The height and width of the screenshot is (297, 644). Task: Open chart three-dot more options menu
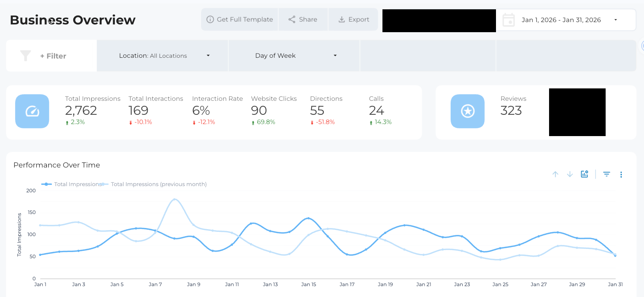point(621,174)
